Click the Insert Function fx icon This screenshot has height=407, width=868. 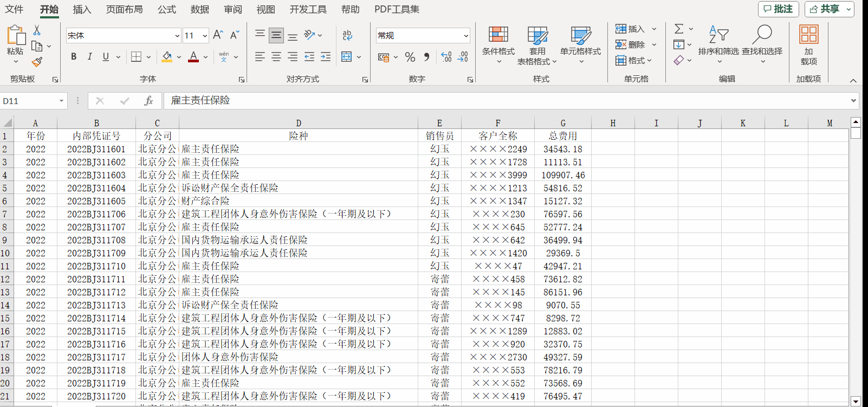148,101
